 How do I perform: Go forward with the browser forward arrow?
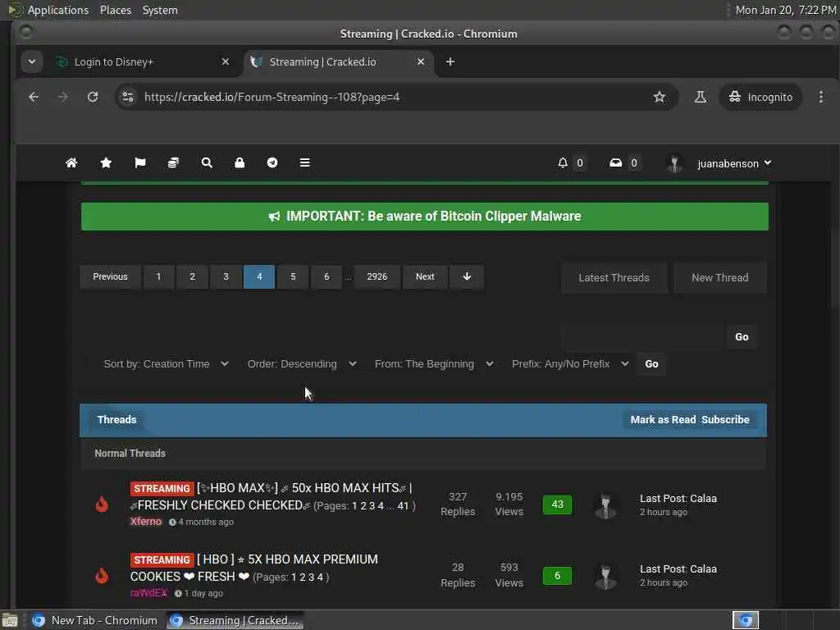click(62, 97)
